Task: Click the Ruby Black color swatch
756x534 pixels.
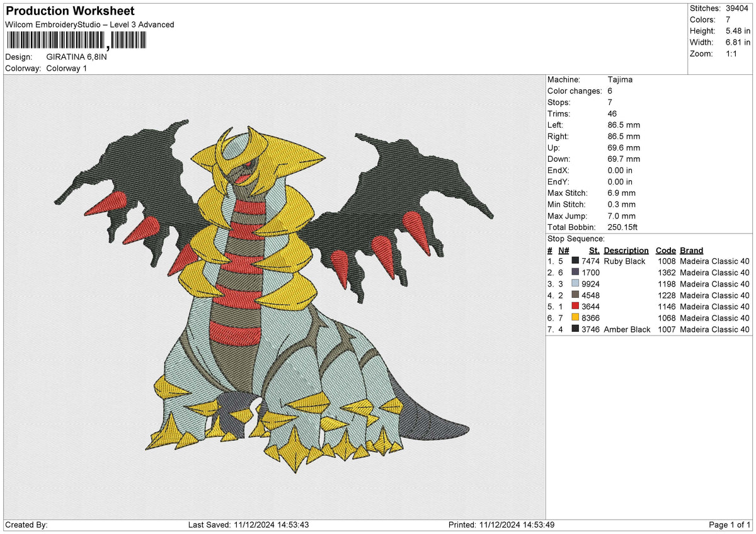Action: [575, 261]
